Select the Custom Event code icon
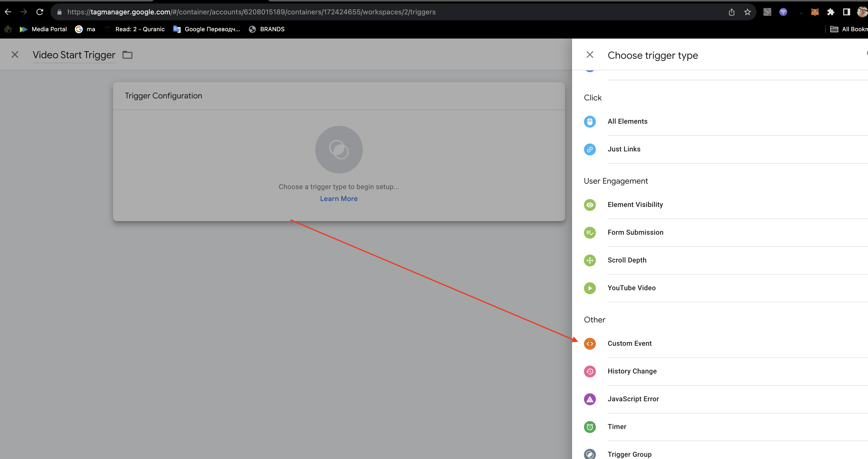 click(x=590, y=344)
